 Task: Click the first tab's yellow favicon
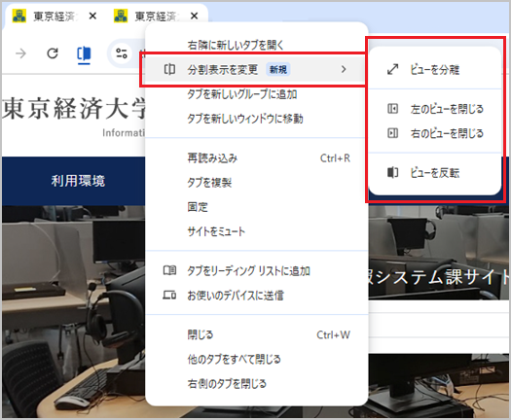19,16
